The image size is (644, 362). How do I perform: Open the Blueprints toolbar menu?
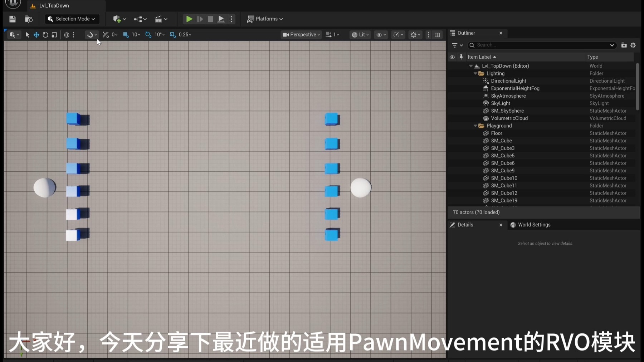tap(140, 19)
